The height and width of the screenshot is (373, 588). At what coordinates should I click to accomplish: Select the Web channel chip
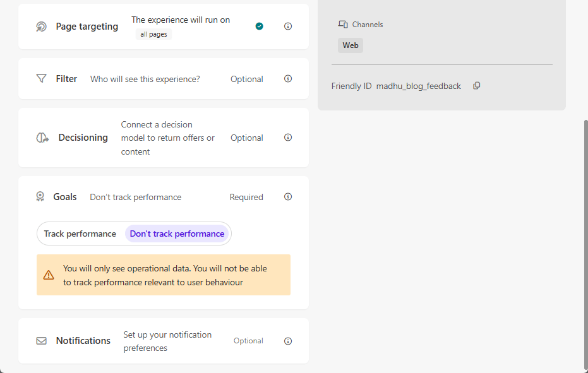point(350,45)
